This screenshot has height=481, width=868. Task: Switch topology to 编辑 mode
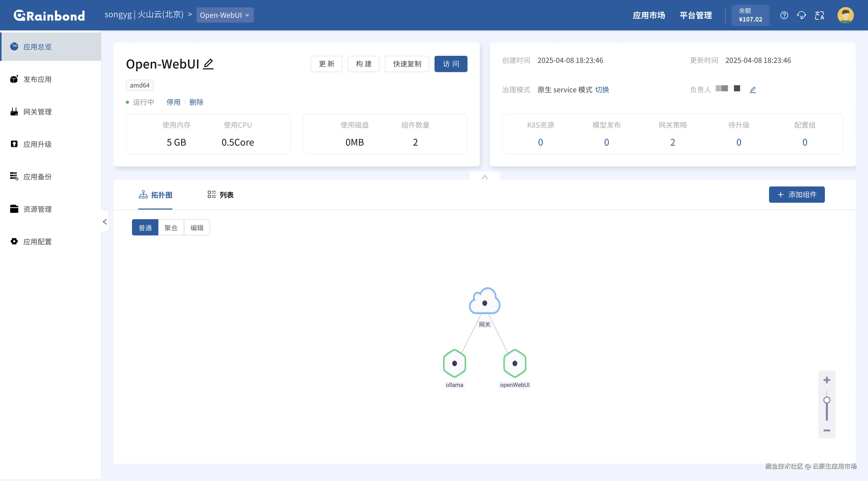click(197, 228)
